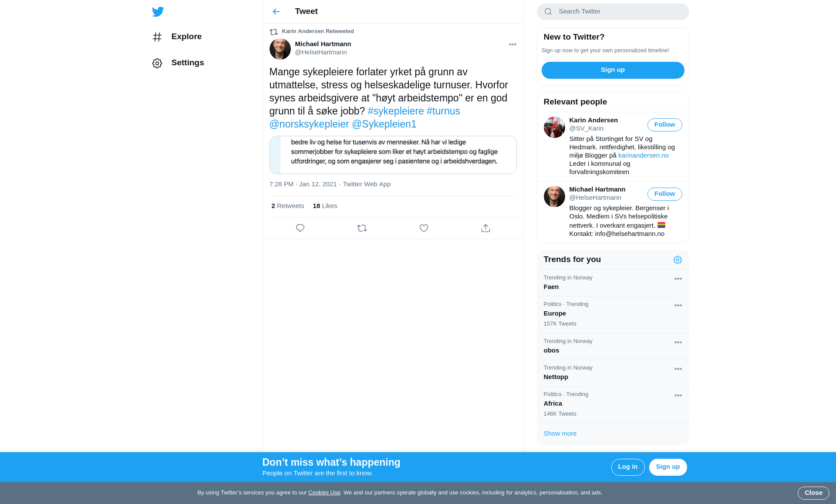The height and width of the screenshot is (504, 836).
Task: Open more options for Faen trend
Action: click(678, 279)
